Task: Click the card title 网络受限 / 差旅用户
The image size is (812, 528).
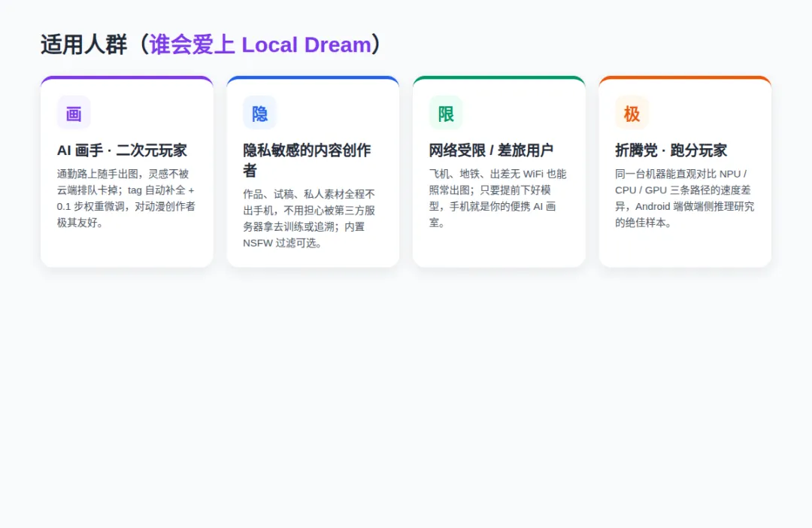Action: pyautogui.click(x=491, y=150)
